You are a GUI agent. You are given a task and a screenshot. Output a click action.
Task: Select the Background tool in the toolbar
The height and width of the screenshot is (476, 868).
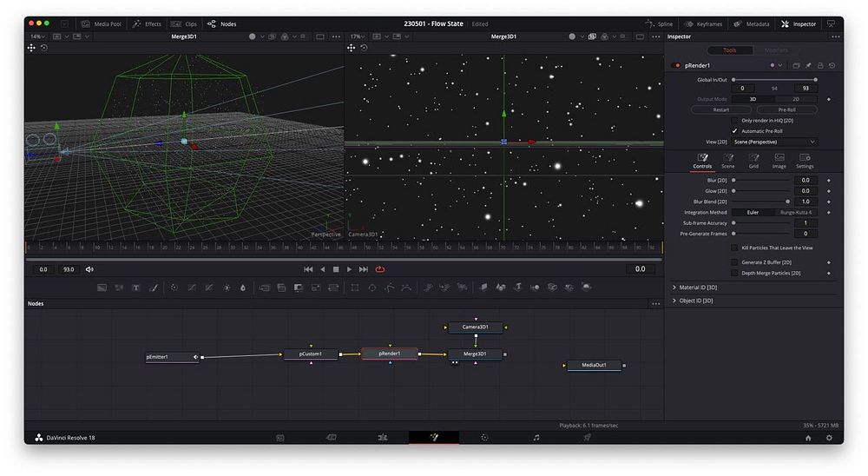[102, 288]
